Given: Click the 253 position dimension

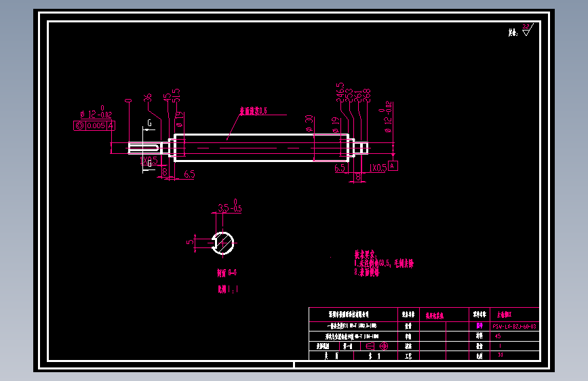Looking at the screenshot, I should 349,95.
